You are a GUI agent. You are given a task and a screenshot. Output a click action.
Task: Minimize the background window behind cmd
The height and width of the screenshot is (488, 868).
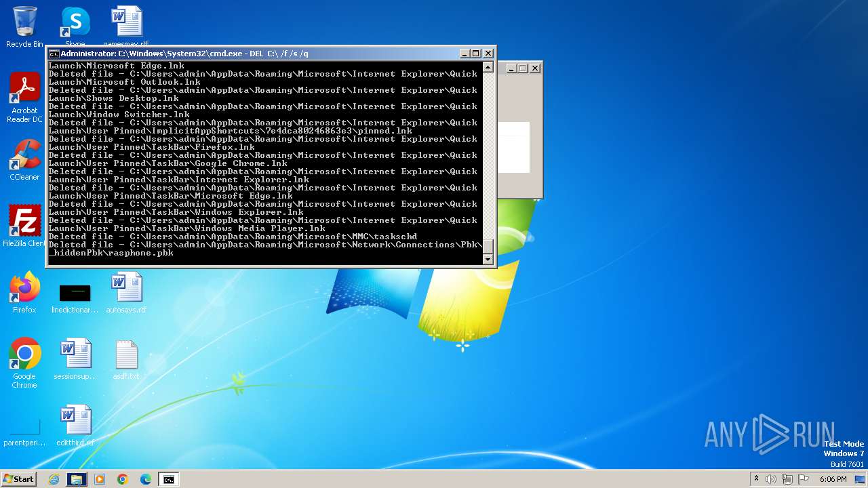pyautogui.click(x=511, y=68)
